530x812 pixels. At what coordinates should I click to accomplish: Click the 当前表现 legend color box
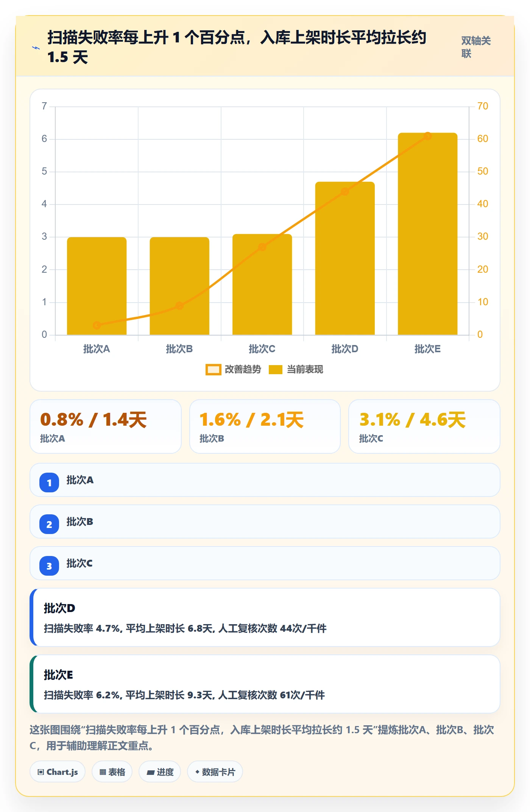(276, 370)
